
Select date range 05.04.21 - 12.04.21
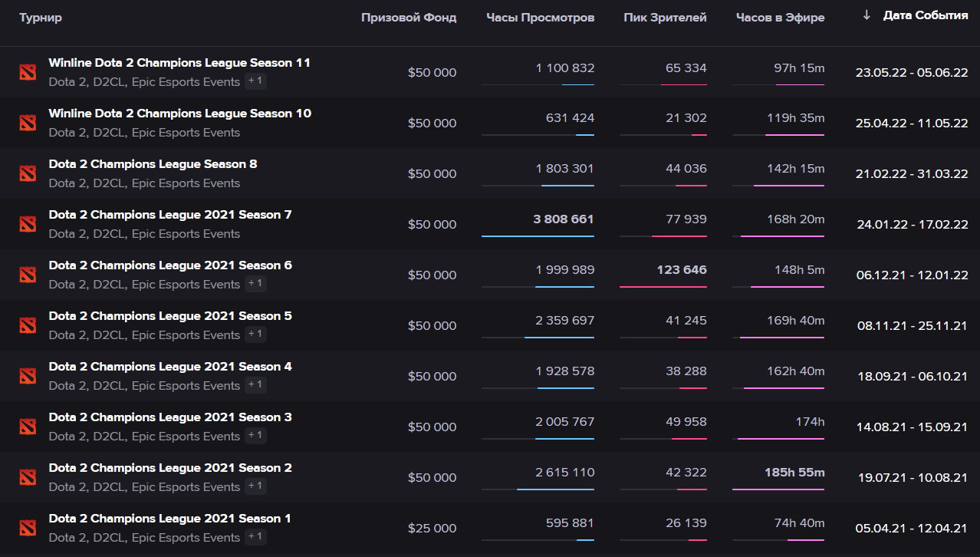912,528
